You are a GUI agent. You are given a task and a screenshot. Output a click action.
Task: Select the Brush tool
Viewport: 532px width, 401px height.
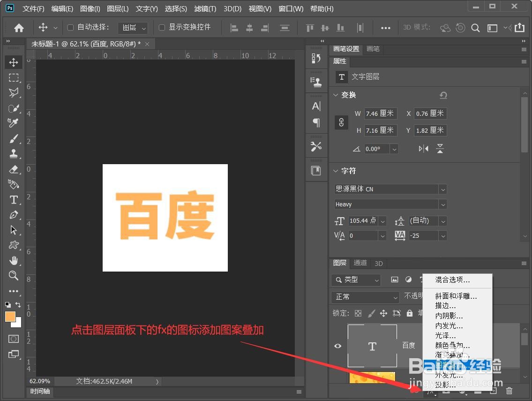(14, 138)
